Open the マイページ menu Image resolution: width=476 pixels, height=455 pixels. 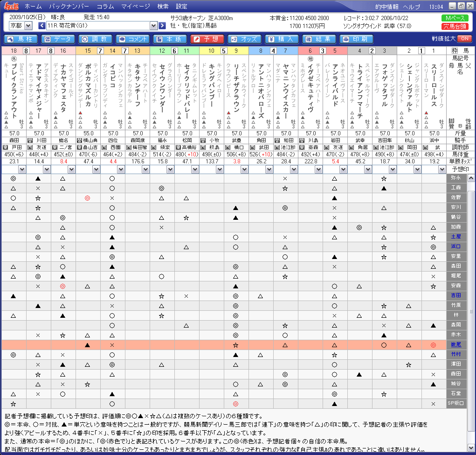coord(136,7)
